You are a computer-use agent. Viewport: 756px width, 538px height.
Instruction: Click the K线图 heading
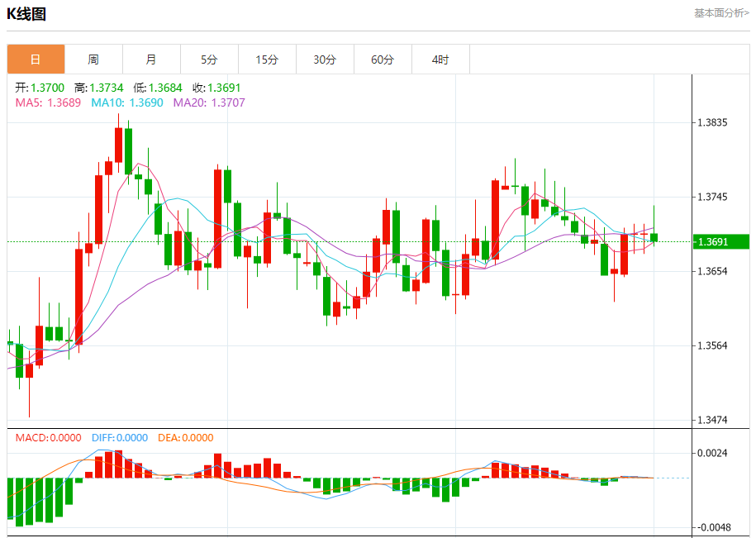coord(26,14)
